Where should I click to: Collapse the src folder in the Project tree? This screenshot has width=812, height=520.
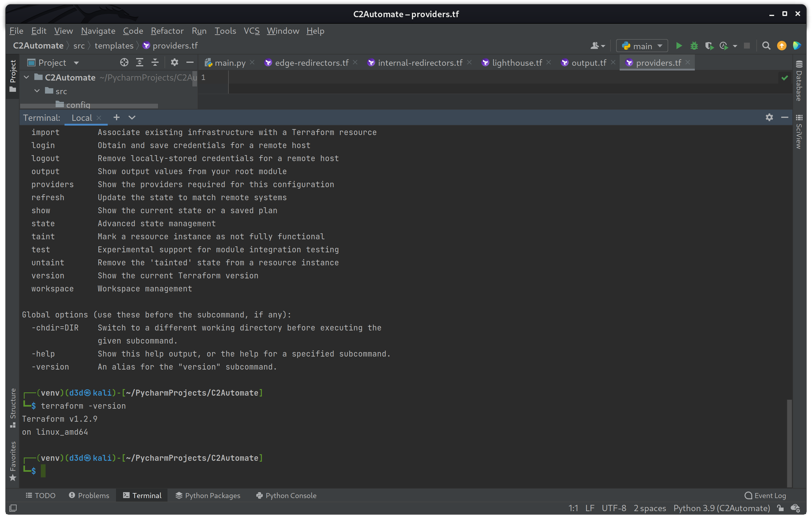(37, 91)
